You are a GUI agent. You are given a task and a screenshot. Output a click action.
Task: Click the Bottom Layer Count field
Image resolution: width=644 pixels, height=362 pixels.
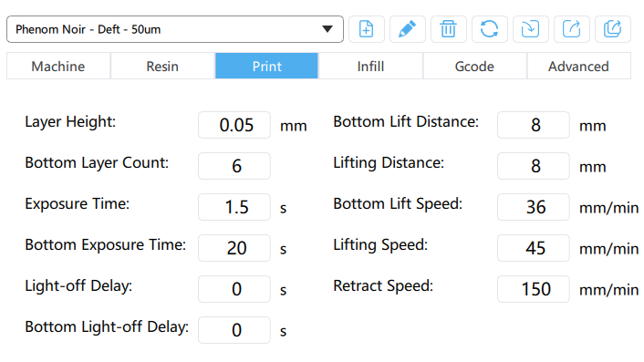pyautogui.click(x=234, y=166)
